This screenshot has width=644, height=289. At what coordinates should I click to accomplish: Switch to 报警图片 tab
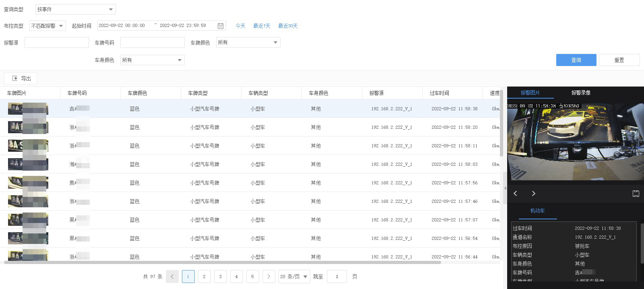click(x=530, y=93)
